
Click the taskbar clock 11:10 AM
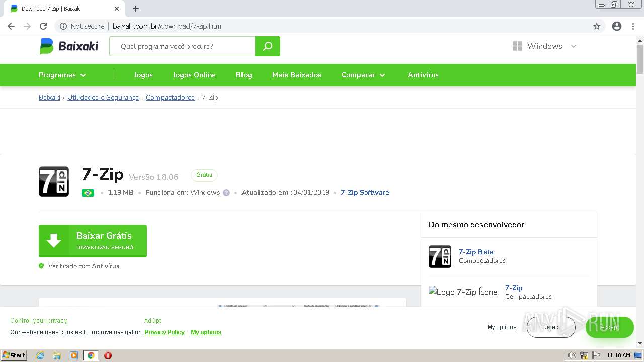click(618, 355)
